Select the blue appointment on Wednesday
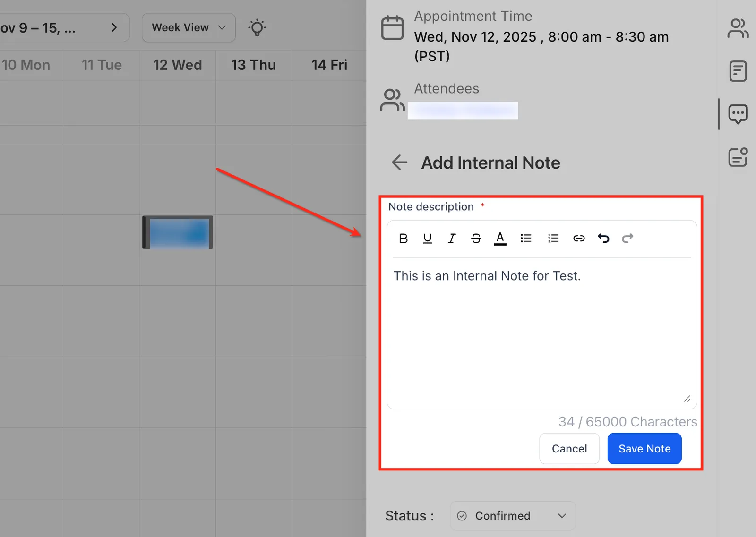 click(178, 232)
